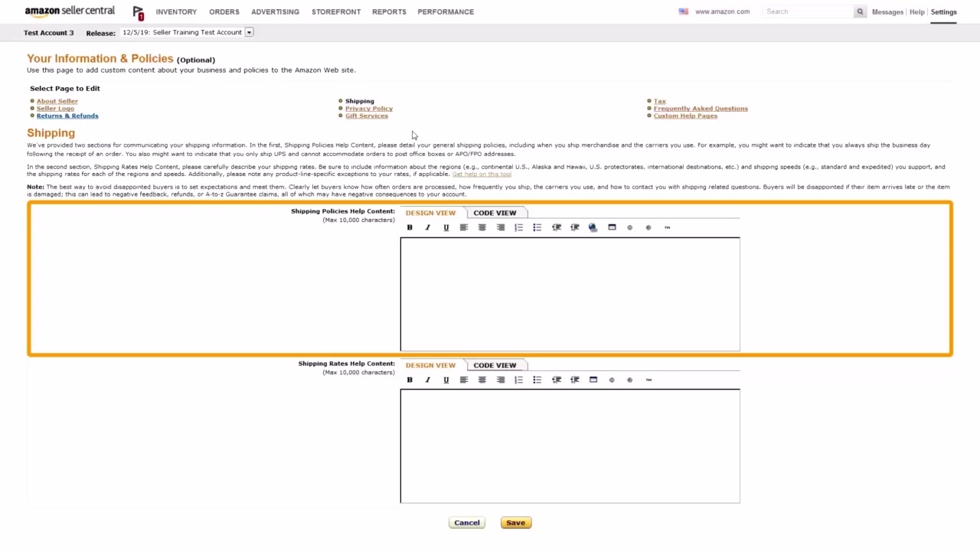Switch Shipping Policies editor to Code View

tap(495, 213)
